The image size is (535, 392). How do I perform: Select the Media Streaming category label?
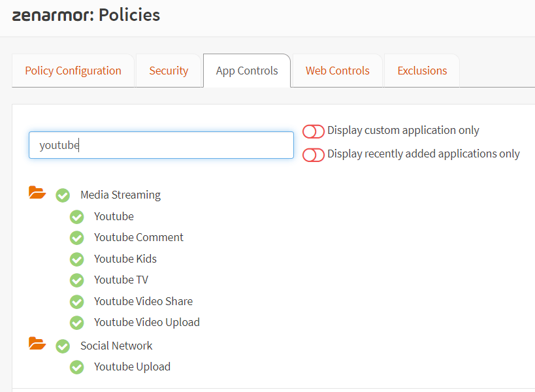coord(120,195)
